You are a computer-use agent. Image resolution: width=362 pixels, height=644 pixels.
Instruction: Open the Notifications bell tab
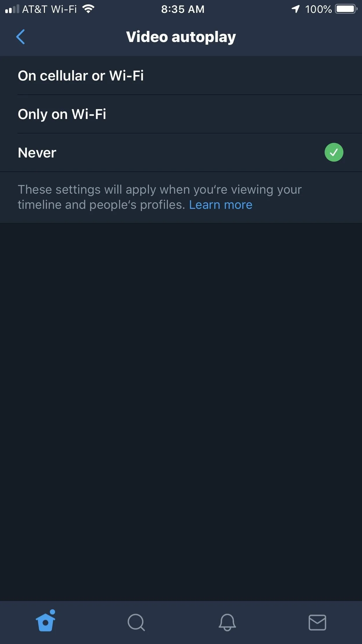tap(227, 622)
